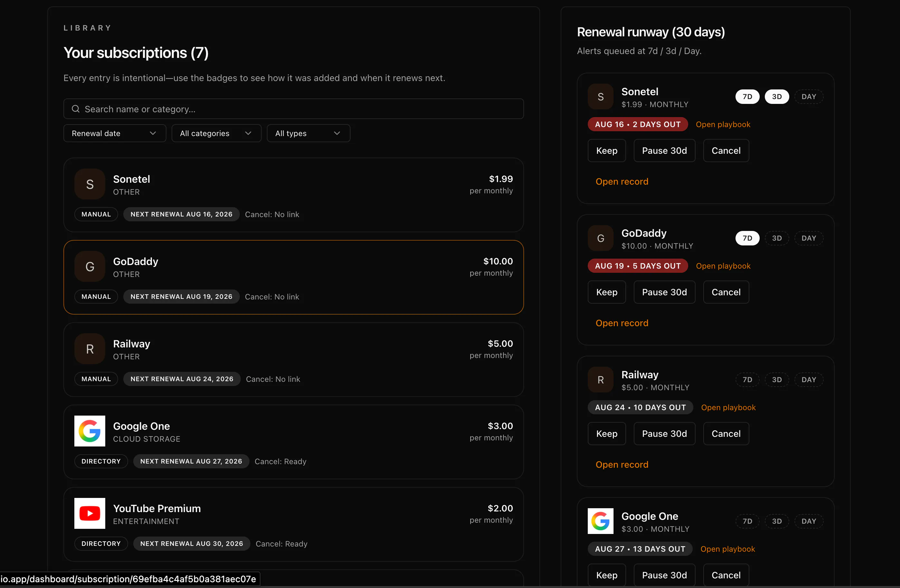
Task: Keep the Sonetel subscription
Action: pos(606,151)
